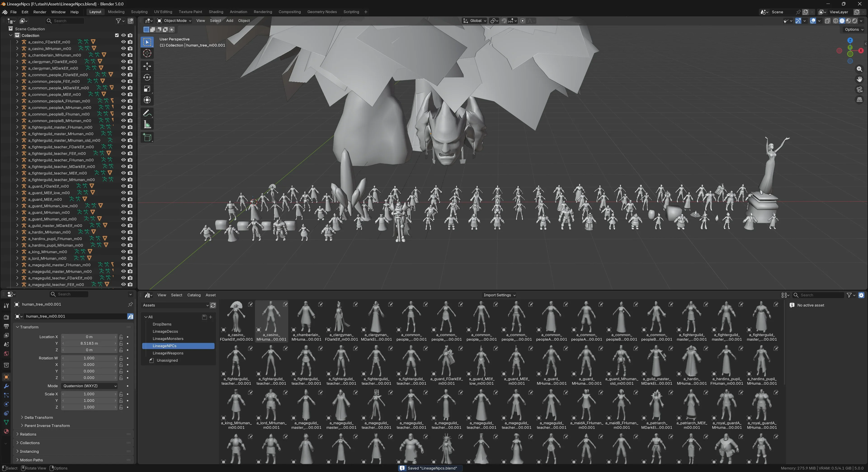Create a new collection in the outliner
The width and height of the screenshot is (868, 472).
[x=130, y=21]
